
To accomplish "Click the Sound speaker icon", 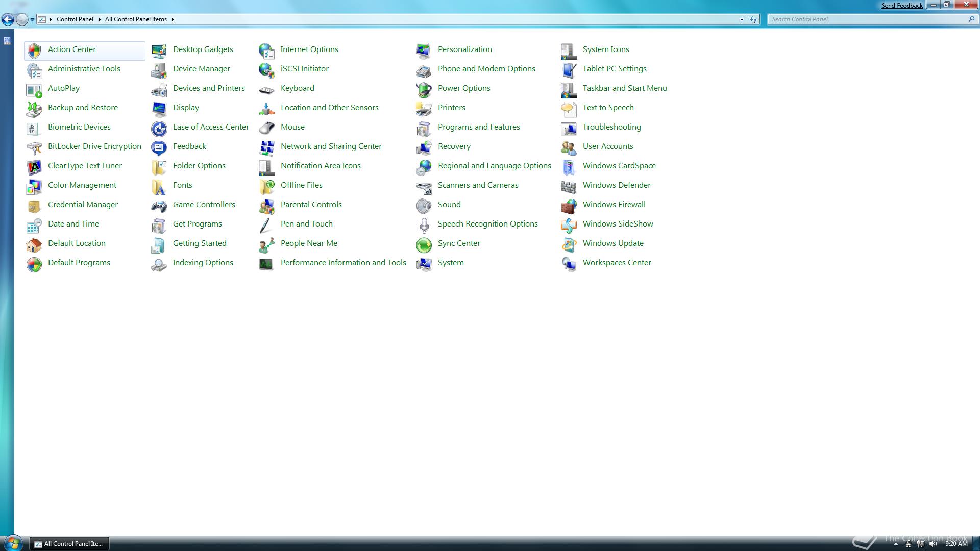I will pyautogui.click(x=424, y=206).
